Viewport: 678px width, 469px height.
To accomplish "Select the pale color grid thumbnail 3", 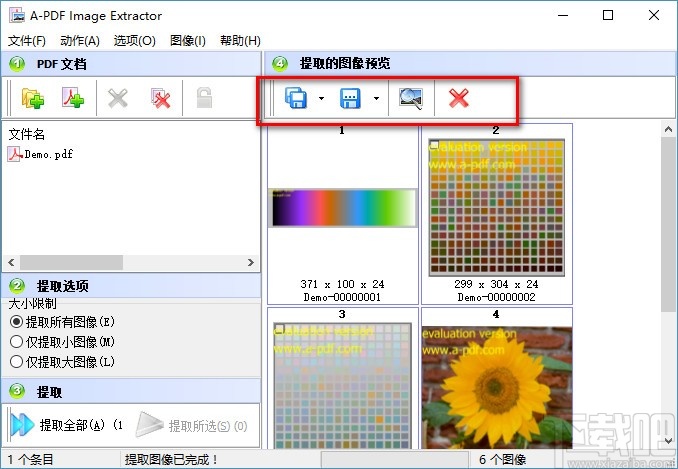I will [x=342, y=386].
